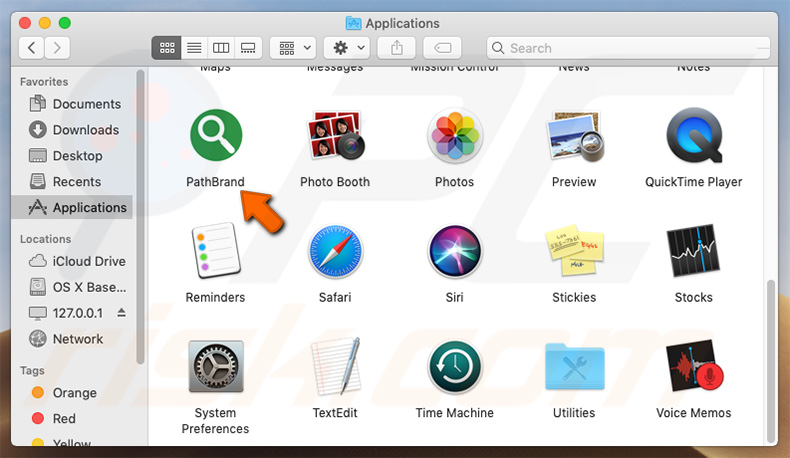Select QuickTime Player icon

click(x=694, y=135)
